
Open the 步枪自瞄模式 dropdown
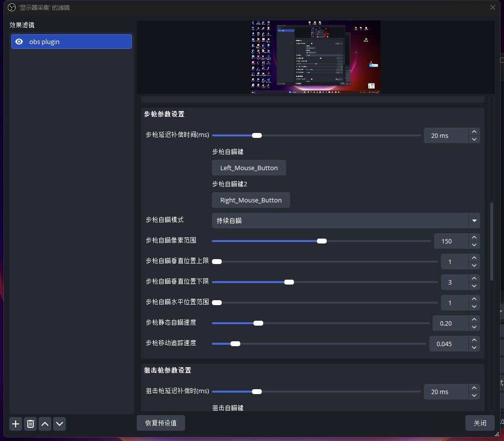tap(474, 220)
